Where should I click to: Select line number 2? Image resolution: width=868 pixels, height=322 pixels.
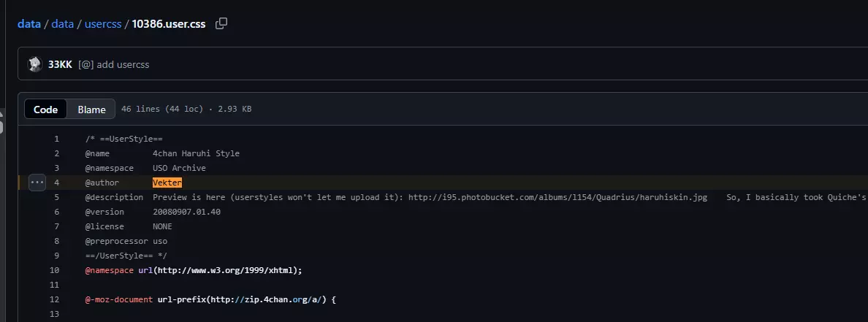pos(56,153)
